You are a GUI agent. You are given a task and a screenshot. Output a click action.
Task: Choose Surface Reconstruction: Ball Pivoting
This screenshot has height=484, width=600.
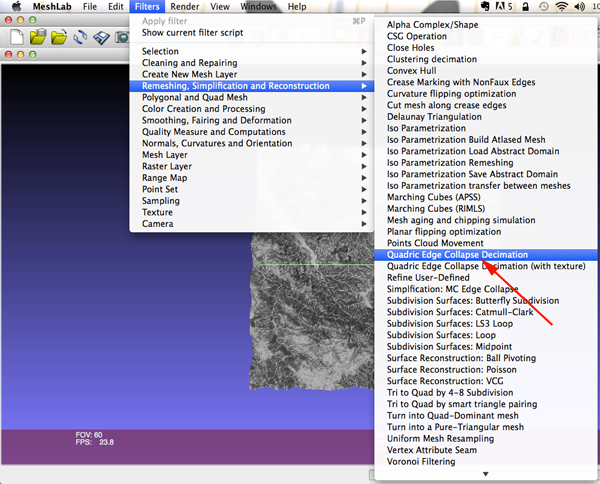(486, 358)
